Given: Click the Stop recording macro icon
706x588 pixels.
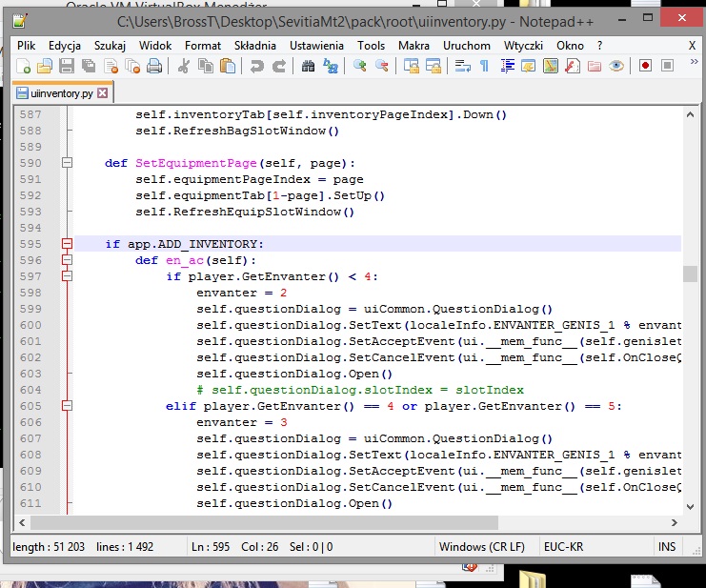Looking at the screenshot, I should coord(667,66).
